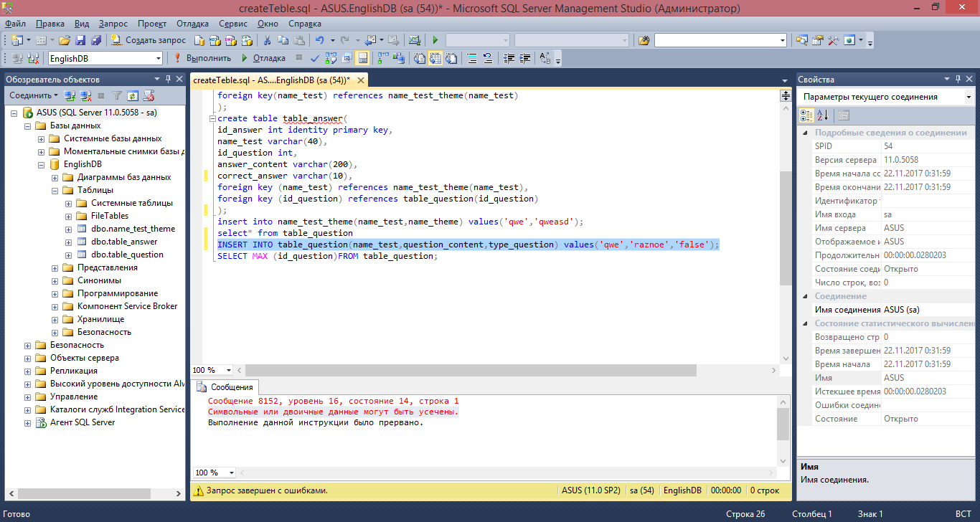Screen dimensions: 980x522
Task: Expand the Управление folder node
Action: [x=27, y=397]
